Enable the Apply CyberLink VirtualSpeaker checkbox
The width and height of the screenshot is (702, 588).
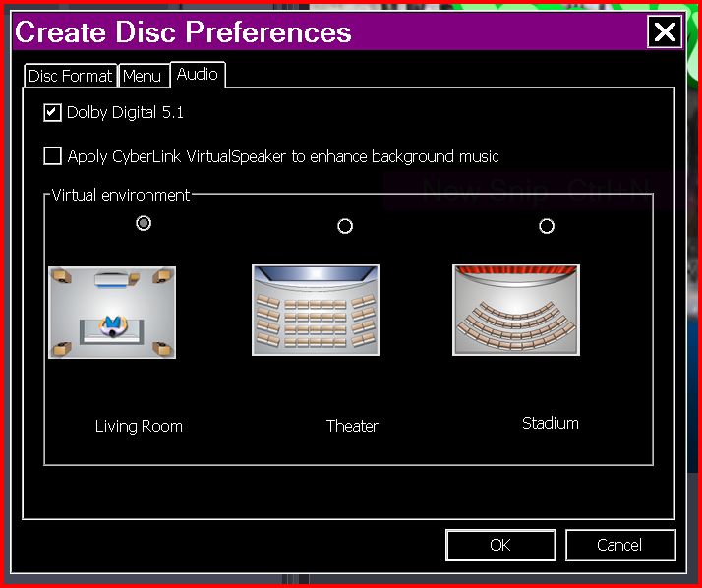click(53, 156)
